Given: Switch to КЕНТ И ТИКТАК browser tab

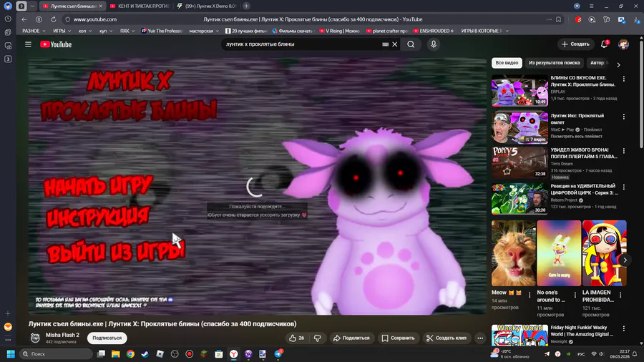Looking at the screenshot, I should point(140,6).
